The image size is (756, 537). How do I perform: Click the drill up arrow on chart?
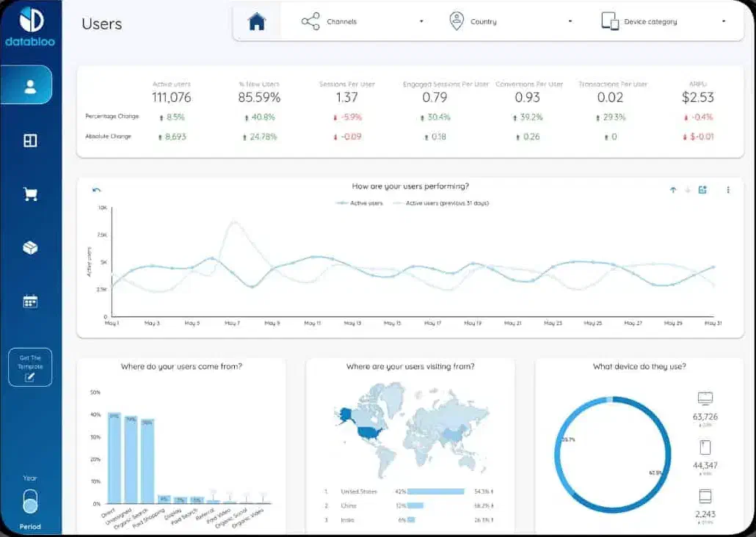[672, 190]
